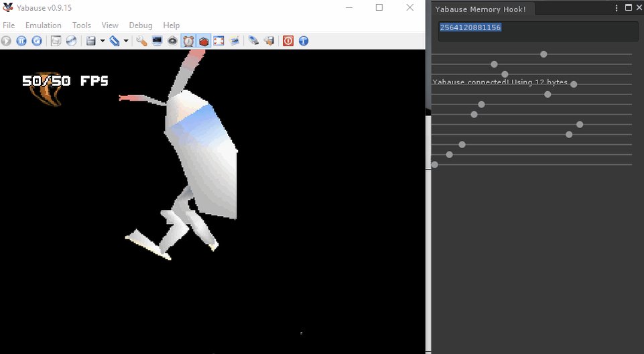Open the Tools menu
The height and width of the screenshot is (354, 644).
(82, 25)
